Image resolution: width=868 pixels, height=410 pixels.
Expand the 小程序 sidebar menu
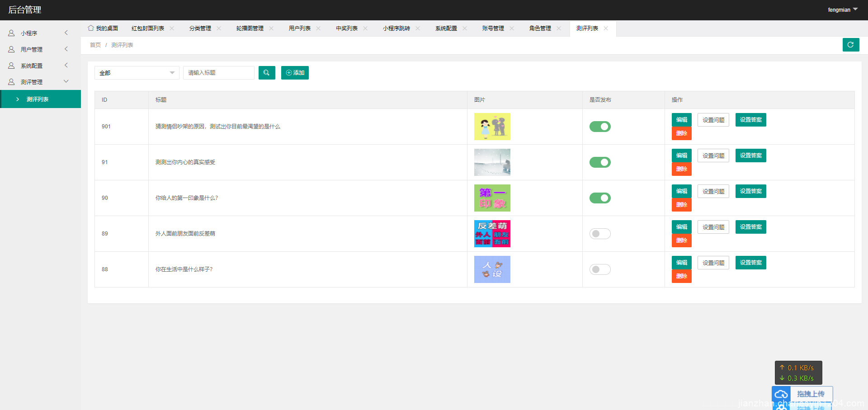(x=66, y=33)
